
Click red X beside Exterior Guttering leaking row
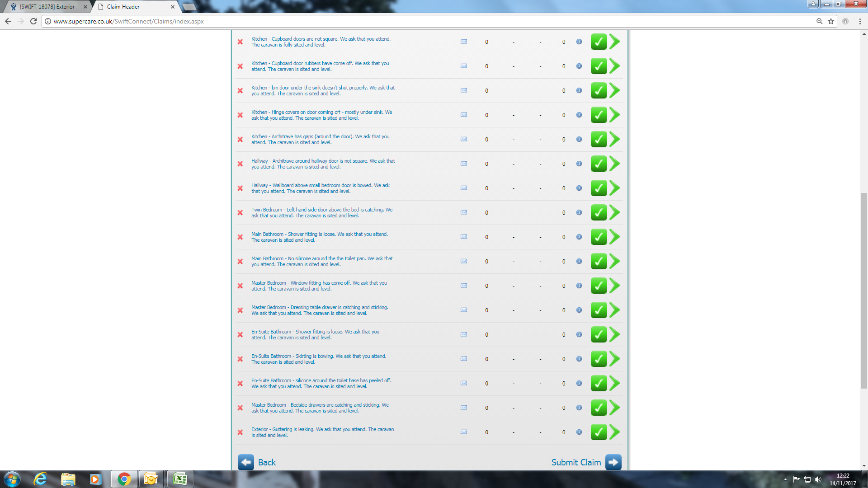point(240,432)
